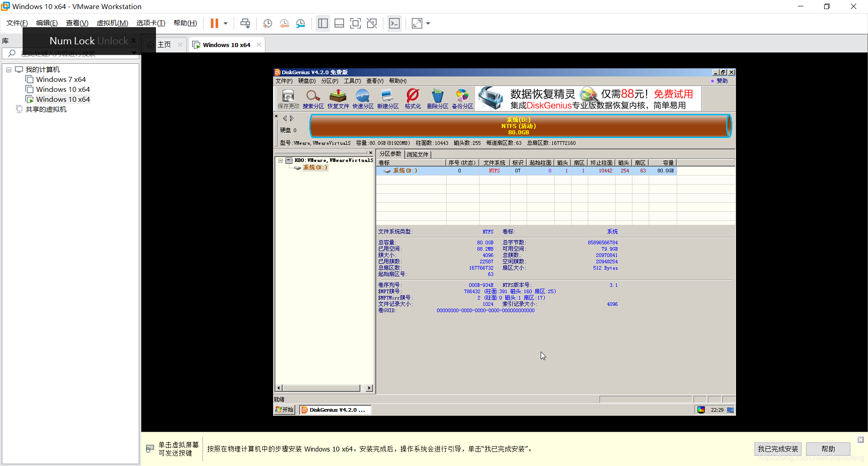
Task: Select the 系统(D:) NTFS partition bar
Action: [x=520, y=126]
